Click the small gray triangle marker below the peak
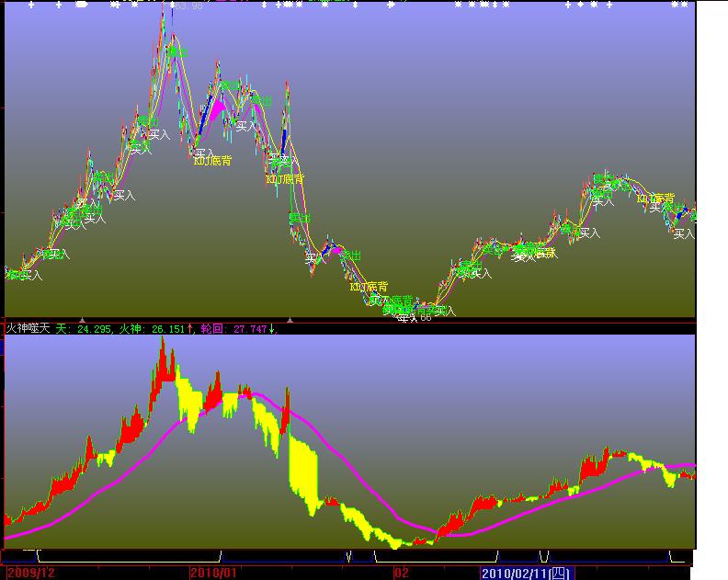728x580 pixels. [290, 320]
